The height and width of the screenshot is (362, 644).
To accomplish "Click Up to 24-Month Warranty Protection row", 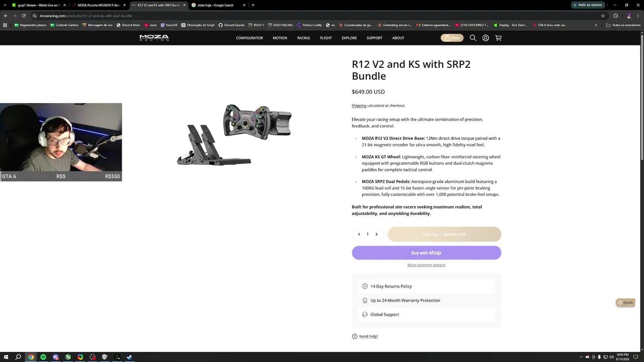I will pyautogui.click(x=427, y=301).
